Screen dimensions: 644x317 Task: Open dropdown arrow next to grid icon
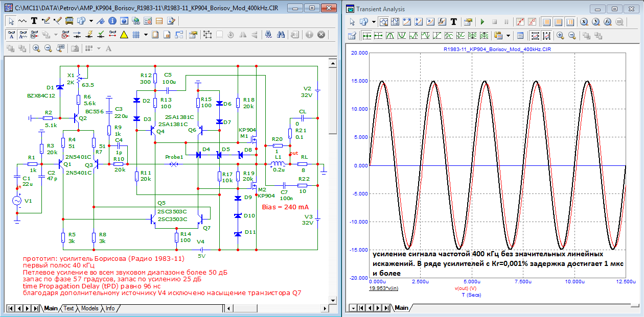[146, 35]
